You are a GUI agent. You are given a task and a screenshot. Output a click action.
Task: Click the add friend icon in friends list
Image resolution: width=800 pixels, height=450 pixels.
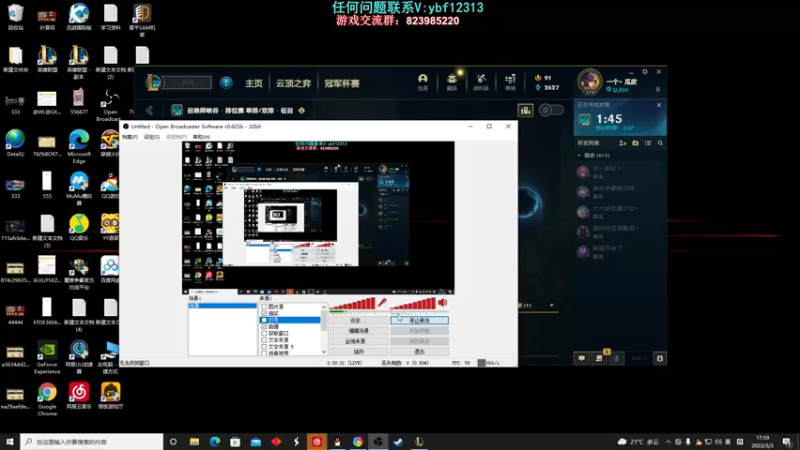(x=622, y=143)
